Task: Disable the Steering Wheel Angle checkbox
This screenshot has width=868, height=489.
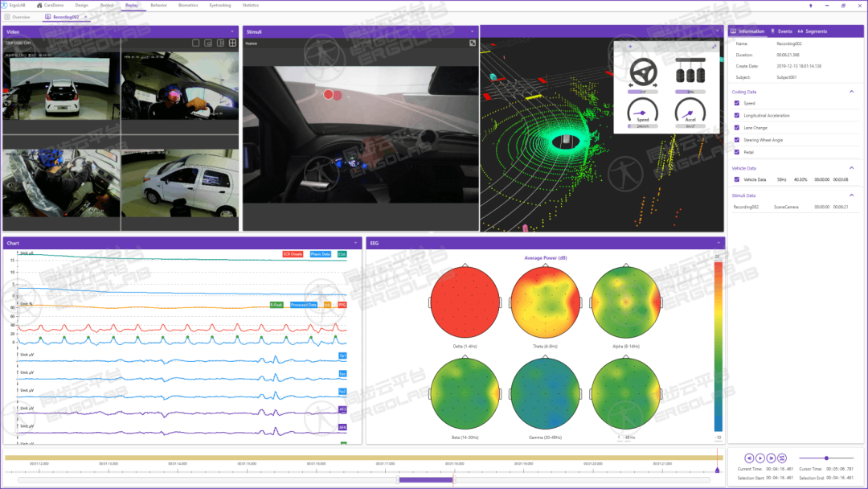Action: click(737, 140)
